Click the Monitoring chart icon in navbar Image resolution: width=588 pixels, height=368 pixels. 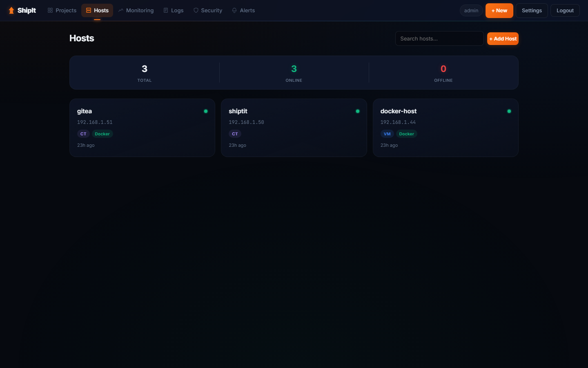point(121,11)
